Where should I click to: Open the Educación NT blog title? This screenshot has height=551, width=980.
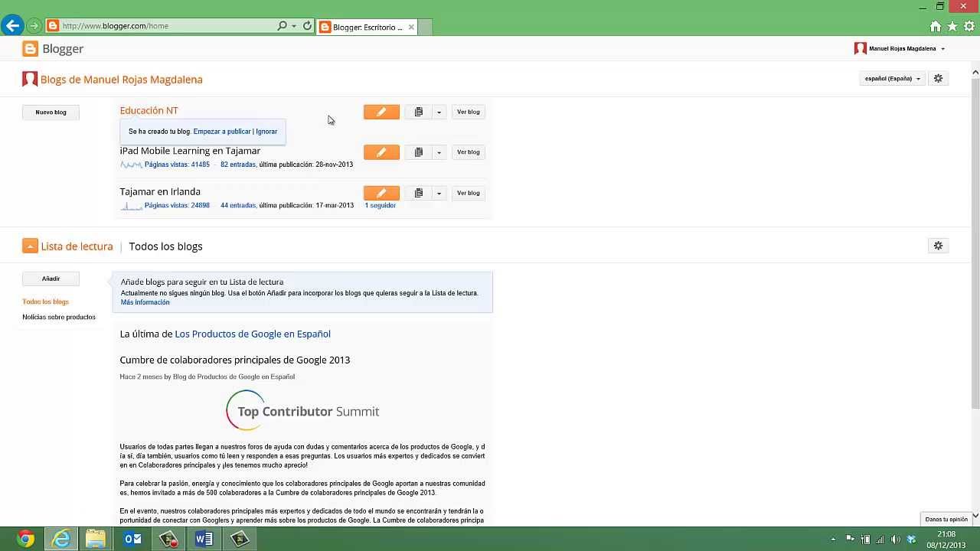pyautogui.click(x=149, y=110)
